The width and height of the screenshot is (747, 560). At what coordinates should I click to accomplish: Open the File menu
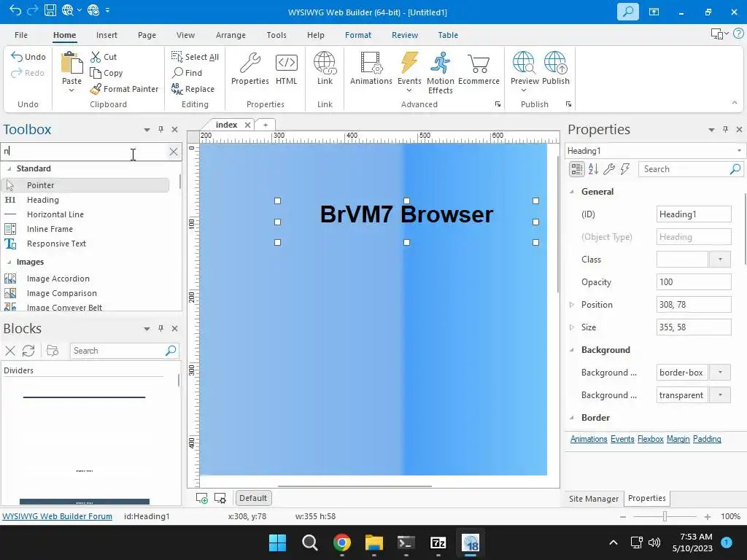click(x=21, y=35)
